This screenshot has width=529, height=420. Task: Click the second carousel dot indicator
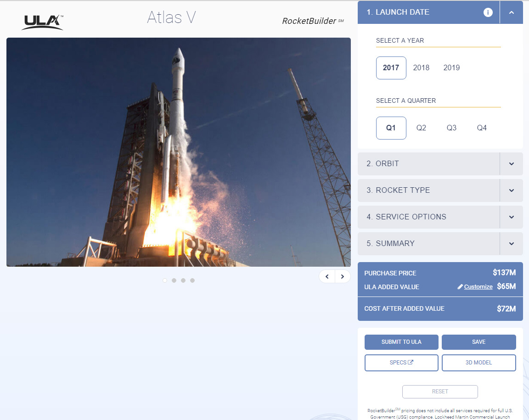(x=174, y=280)
